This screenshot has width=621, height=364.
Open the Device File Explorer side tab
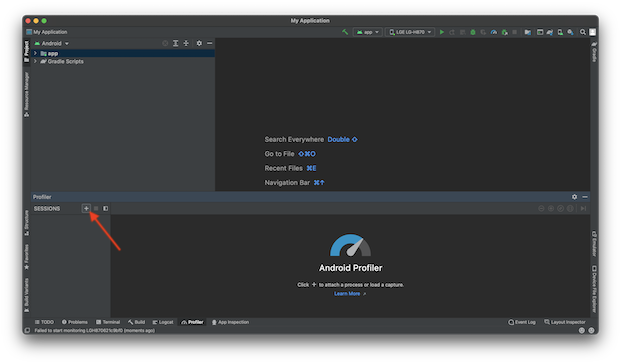(x=594, y=289)
